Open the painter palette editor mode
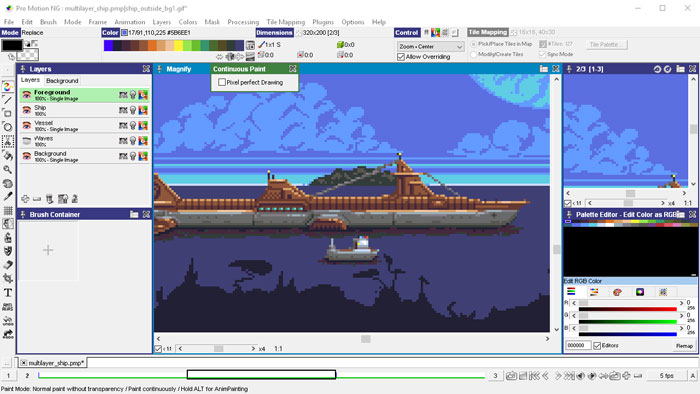700x394 pixels. coord(617,292)
